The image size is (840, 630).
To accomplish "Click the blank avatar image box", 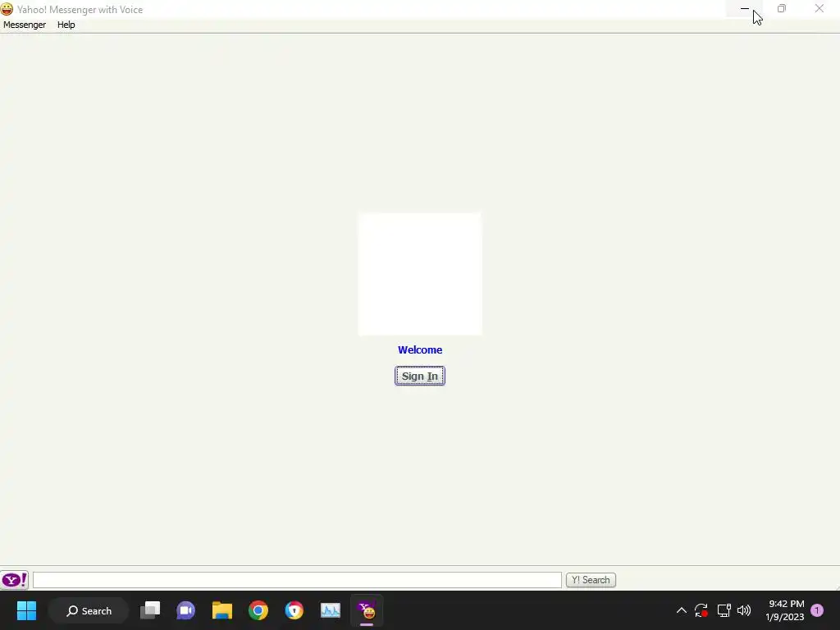I will coord(419,274).
